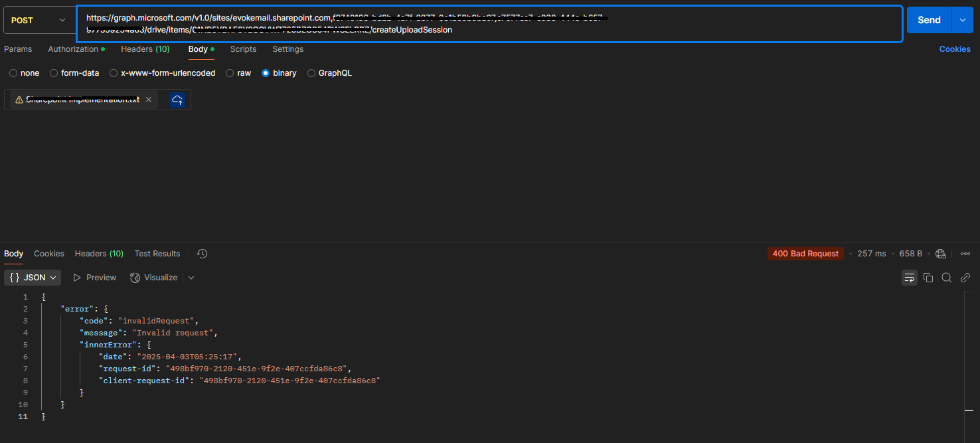Click the 400 Bad Request status badge
Screen dimensions: 980x443
coord(806,254)
